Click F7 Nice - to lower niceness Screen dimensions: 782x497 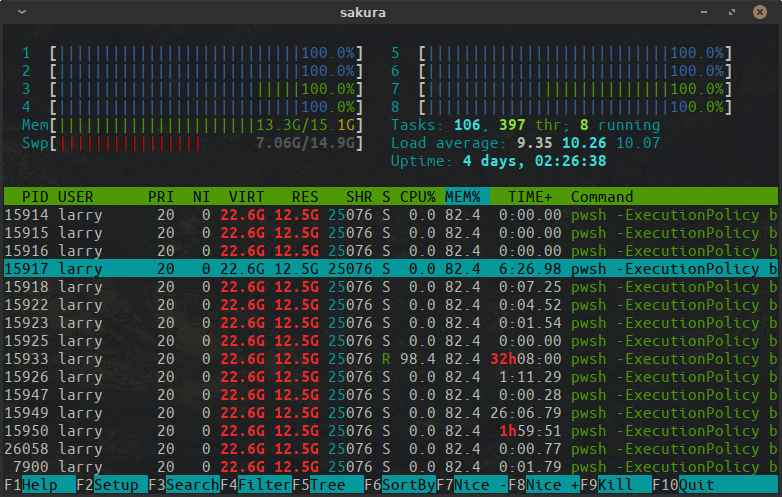coord(472,485)
